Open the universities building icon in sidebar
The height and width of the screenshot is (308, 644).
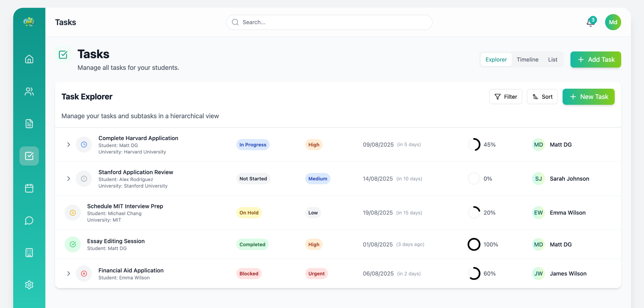[29, 253]
